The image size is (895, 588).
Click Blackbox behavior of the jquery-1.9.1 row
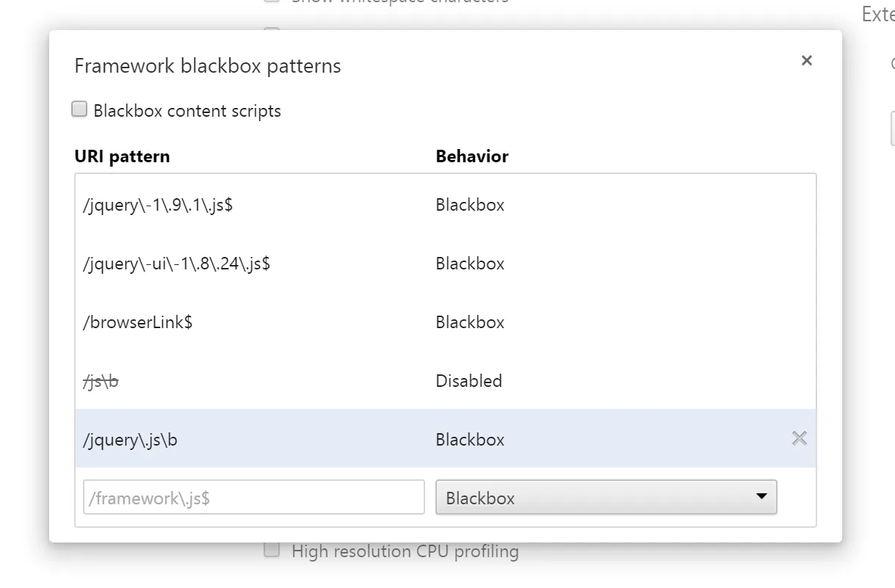tap(470, 205)
